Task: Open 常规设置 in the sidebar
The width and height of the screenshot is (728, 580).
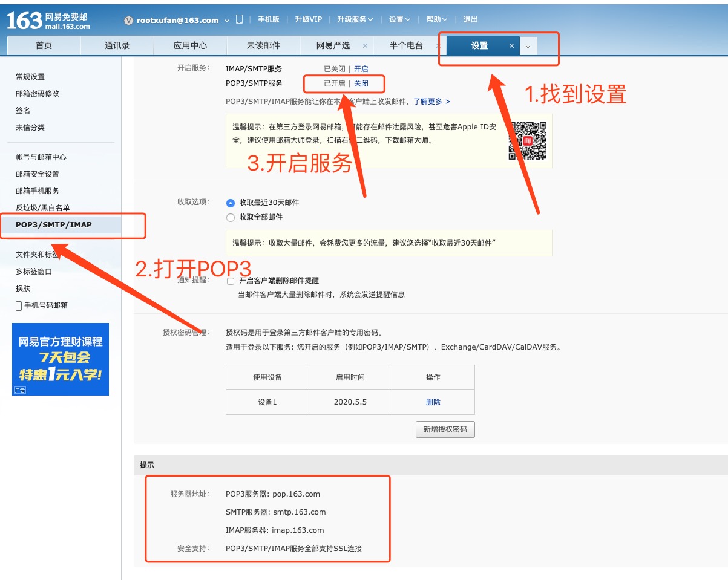Action: pos(30,77)
